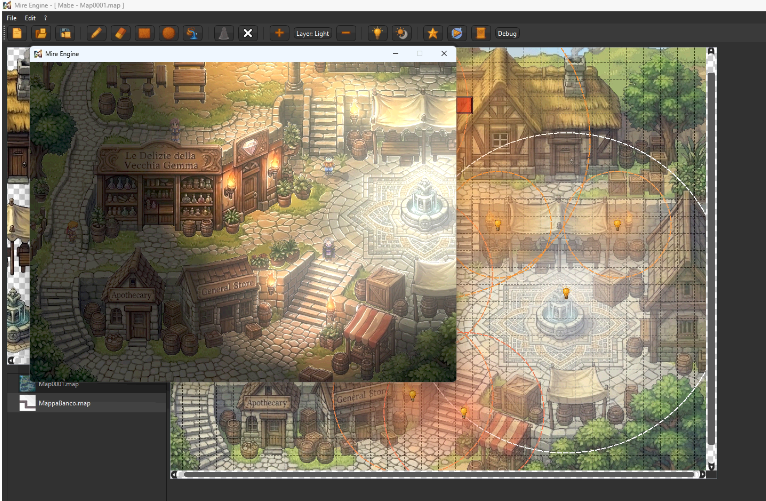The height and width of the screenshot is (501, 766).
Task: Select the Rectangle fill tool
Action: [144, 33]
